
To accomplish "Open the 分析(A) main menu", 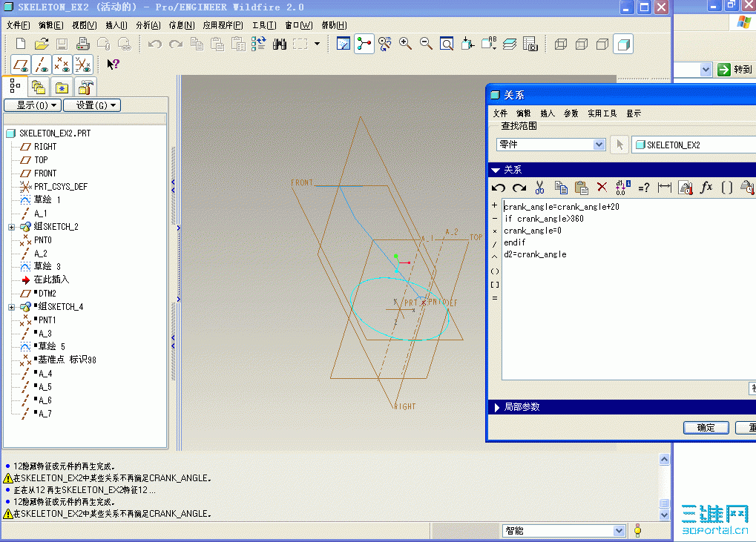I will click(148, 25).
